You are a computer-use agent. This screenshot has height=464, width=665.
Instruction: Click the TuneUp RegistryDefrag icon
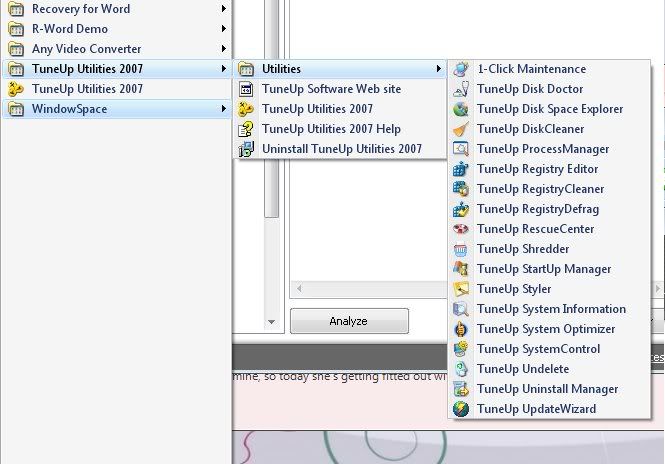pos(461,209)
